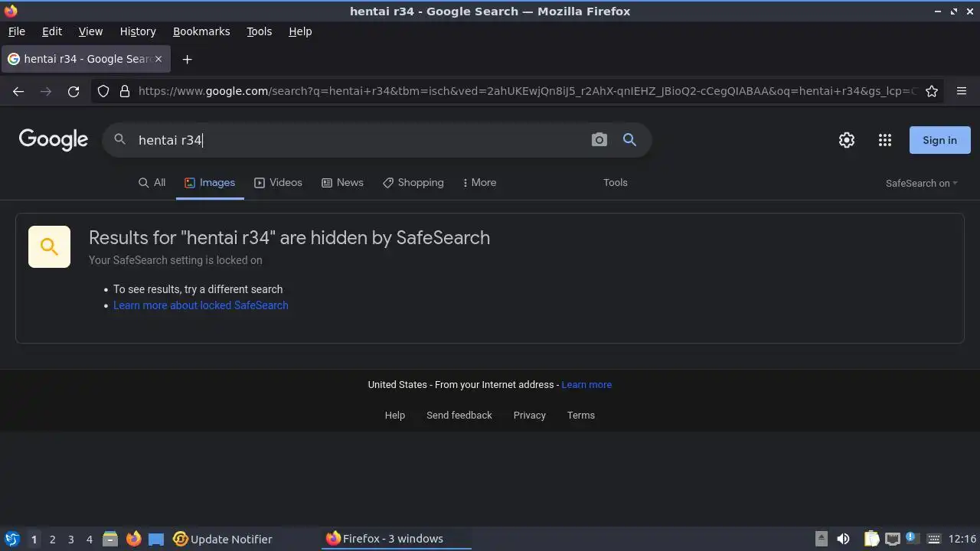Viewport: 980px width, 551px height.
Task: Open the system start menu icon
Action: pyautogui.click(x=11, y=539)
